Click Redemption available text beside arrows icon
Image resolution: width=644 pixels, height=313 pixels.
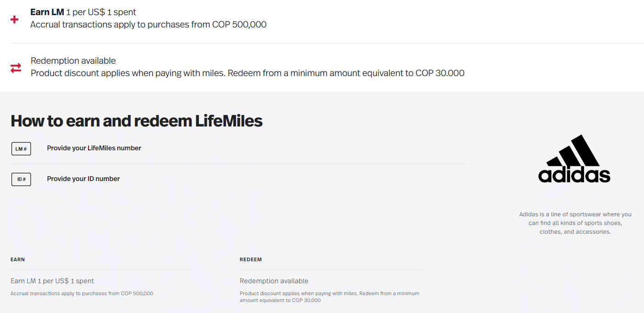[x=73, y=61]
